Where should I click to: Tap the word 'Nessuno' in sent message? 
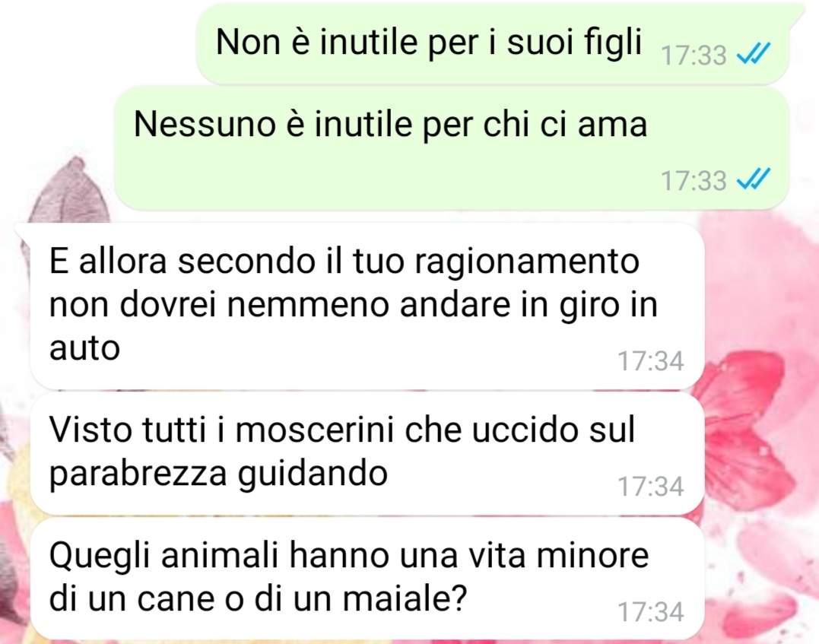(205, 125)
